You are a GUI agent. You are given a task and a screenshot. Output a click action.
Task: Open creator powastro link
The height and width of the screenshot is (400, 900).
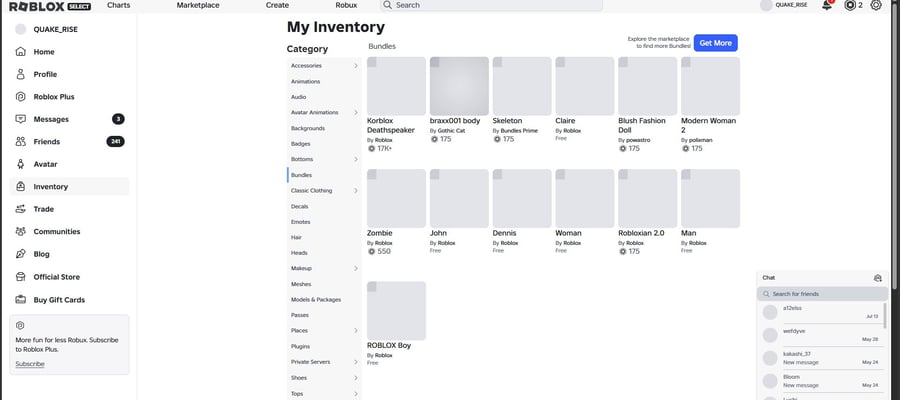(x=638, y=140)
